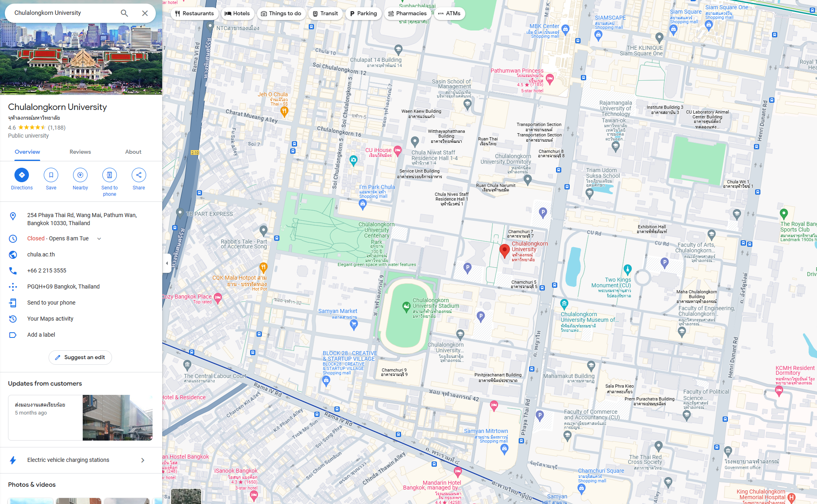This screenshot has height=504, width=817.
Task: Open the About tab
Action: coord(133,152)
